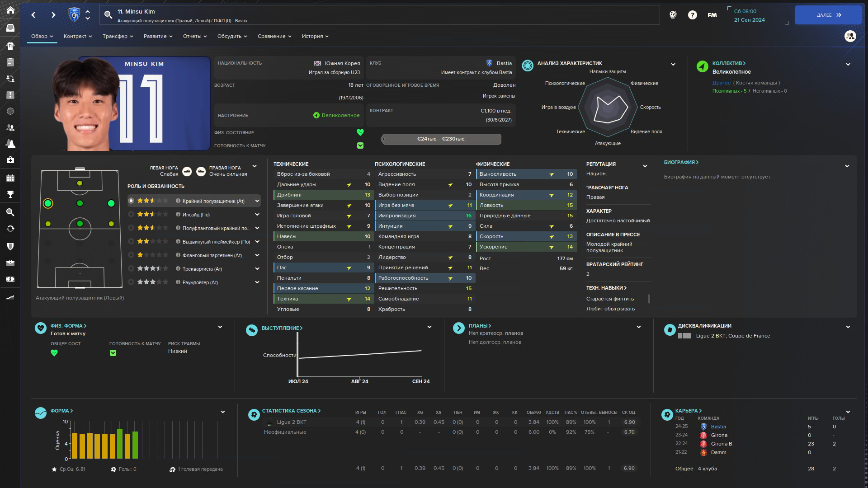Select the Инсайд (По) role radio button

coord(131,215)
